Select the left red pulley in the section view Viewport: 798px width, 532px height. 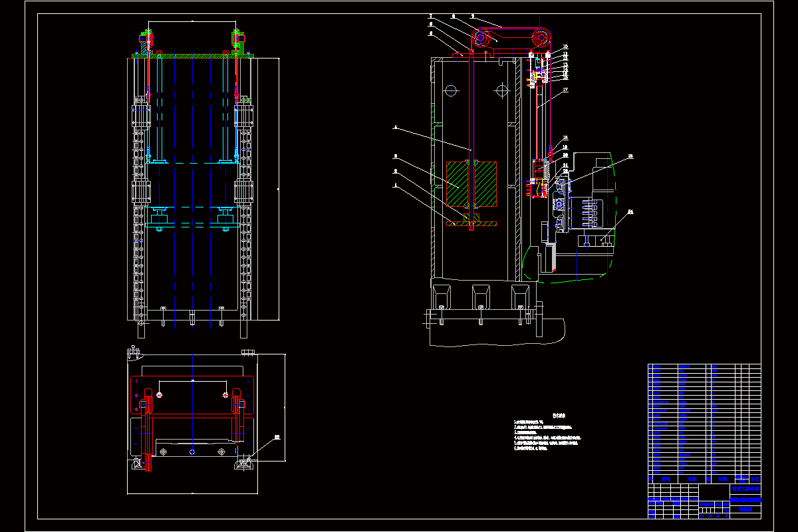[481, 38]
